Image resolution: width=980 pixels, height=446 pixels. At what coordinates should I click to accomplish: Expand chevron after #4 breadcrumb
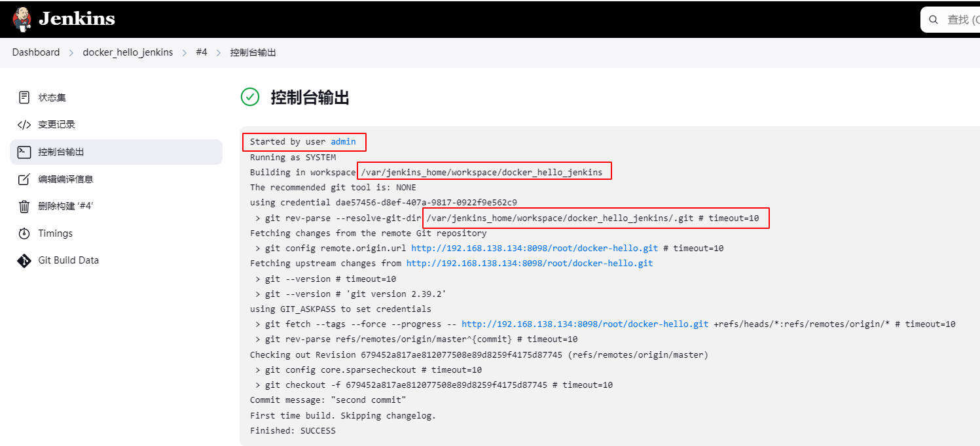tap(219, 52)
